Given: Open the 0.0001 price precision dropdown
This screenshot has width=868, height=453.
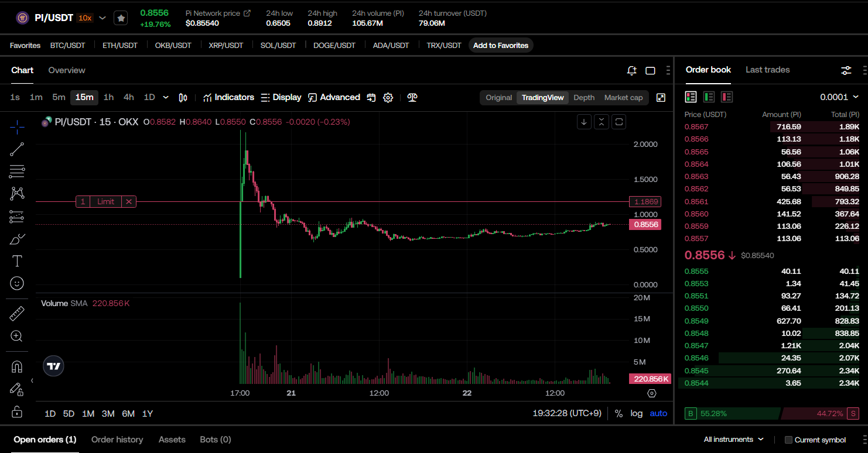Looking at the screenshot, I should 839,97.
